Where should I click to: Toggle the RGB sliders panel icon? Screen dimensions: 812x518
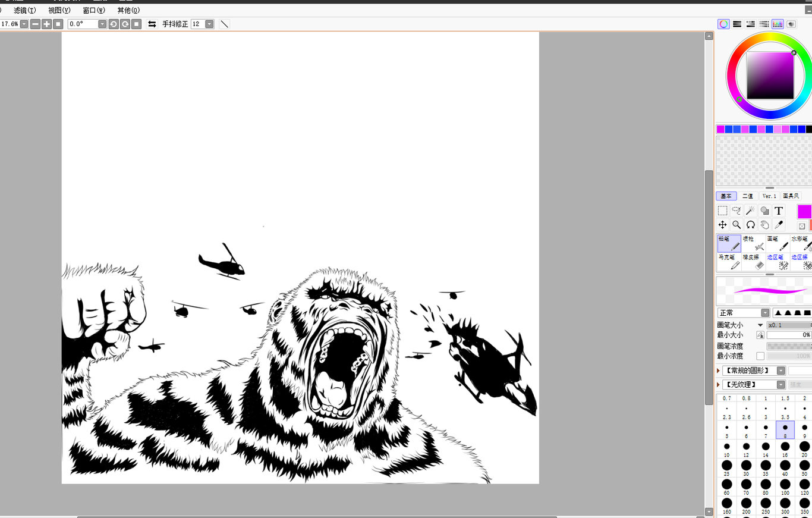click(x=737, y=24)
